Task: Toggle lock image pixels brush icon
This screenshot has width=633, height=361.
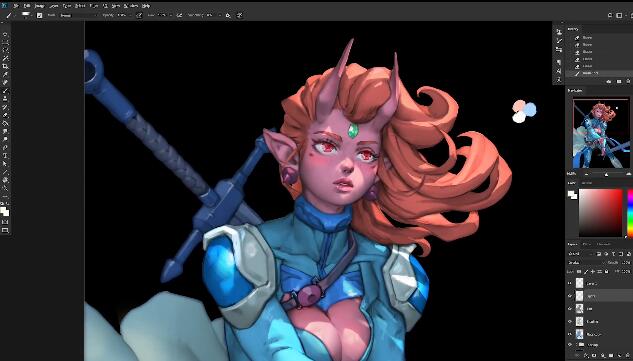Action: click(586, 271)
